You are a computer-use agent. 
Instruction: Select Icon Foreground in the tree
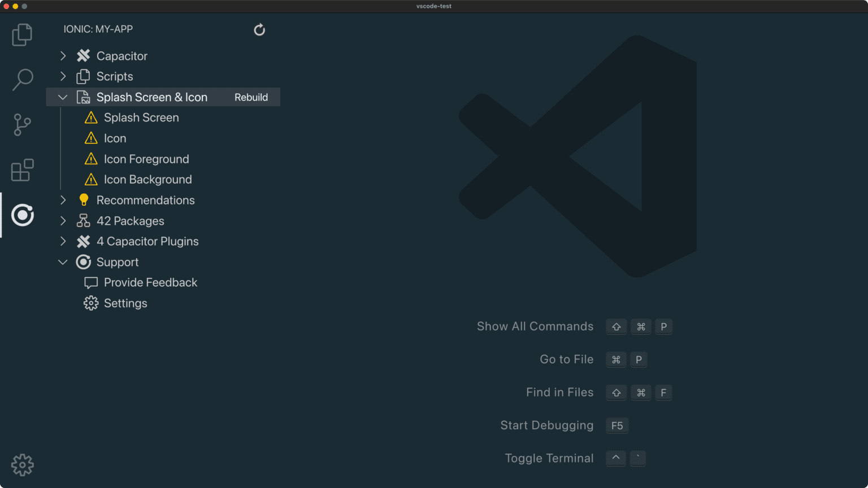click(x=146, y=159)
